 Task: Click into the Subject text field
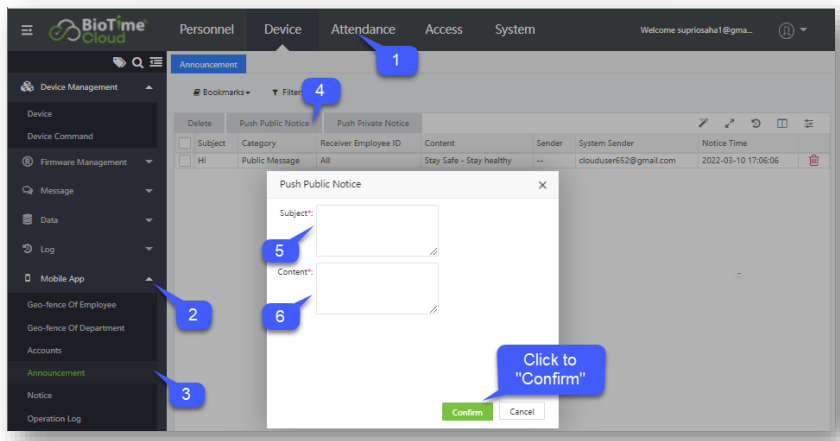click(377, 230)
